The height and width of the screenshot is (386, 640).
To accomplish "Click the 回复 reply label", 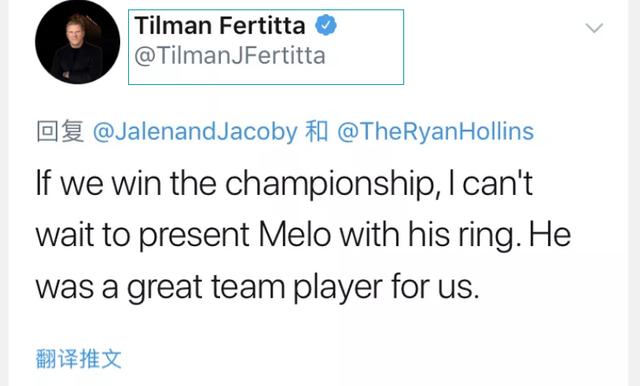I will click(x=60, y=131).
